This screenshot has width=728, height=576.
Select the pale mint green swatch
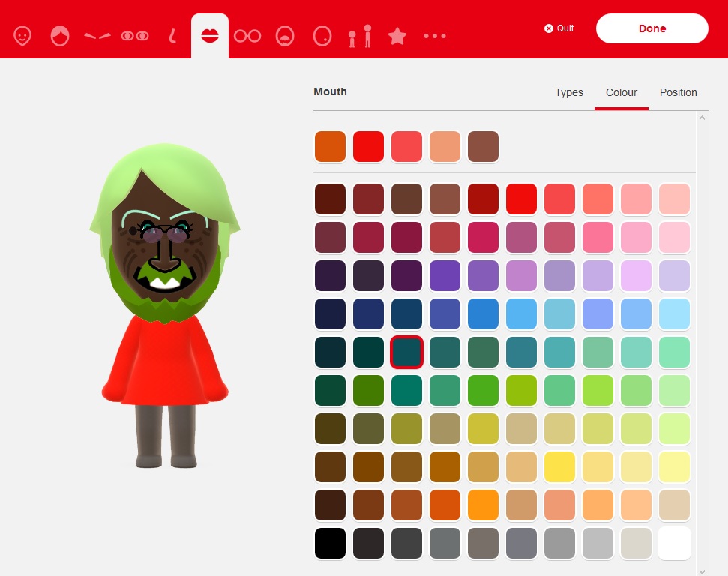tap(674, 390)
